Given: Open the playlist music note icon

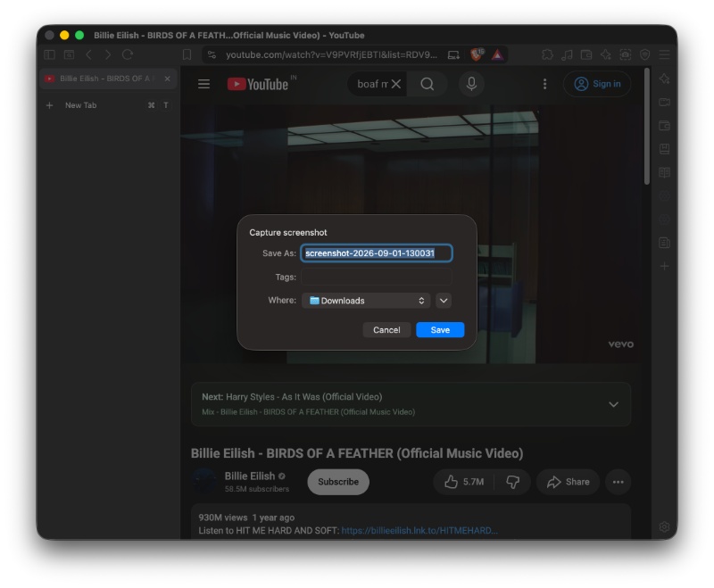Looking at the screenshot, I should coord(567,54).
